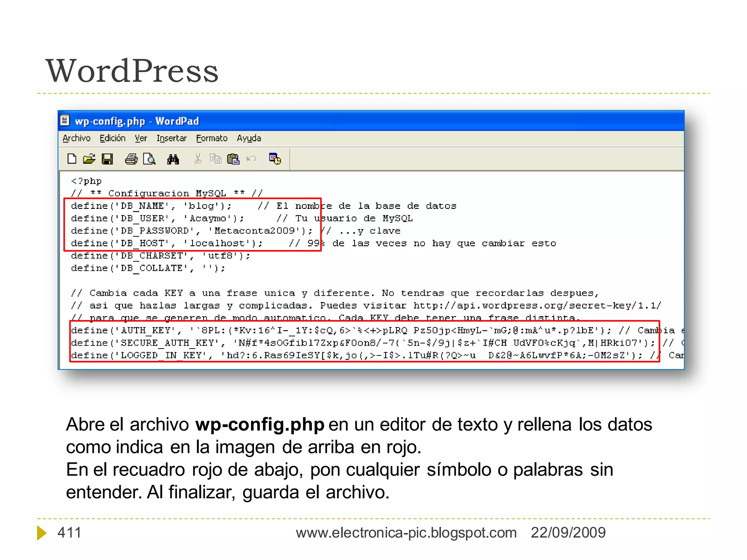Open the Formato menu
This screenshot has width=747, height=560.
click(x=212, y=138)
